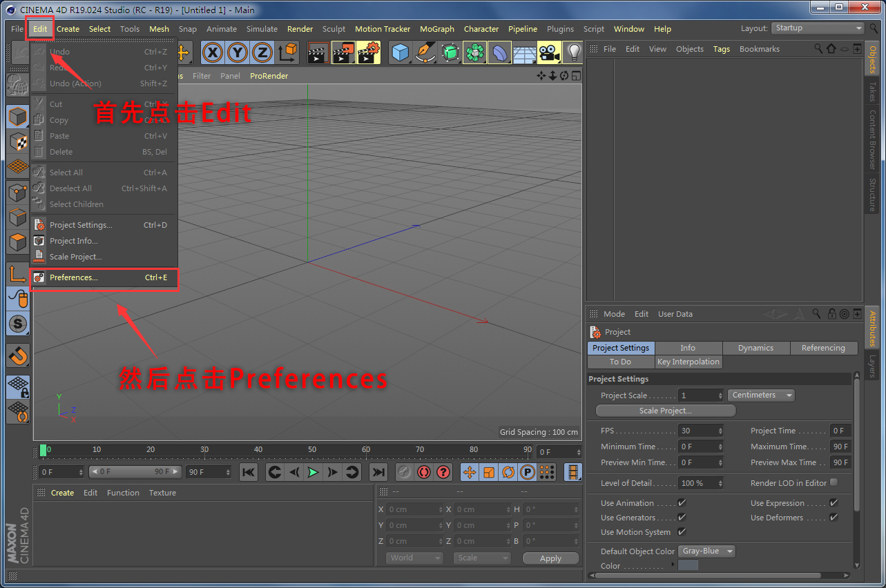Toggle the Use Deformers checkbox
This screenshot has height=588, width=886.
pyautogui.click(x=834, y=518)
